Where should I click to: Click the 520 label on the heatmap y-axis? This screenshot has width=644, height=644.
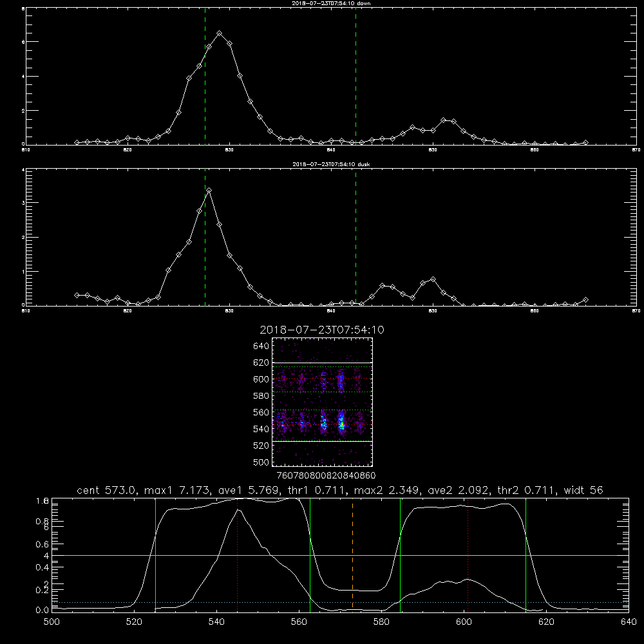261,446
